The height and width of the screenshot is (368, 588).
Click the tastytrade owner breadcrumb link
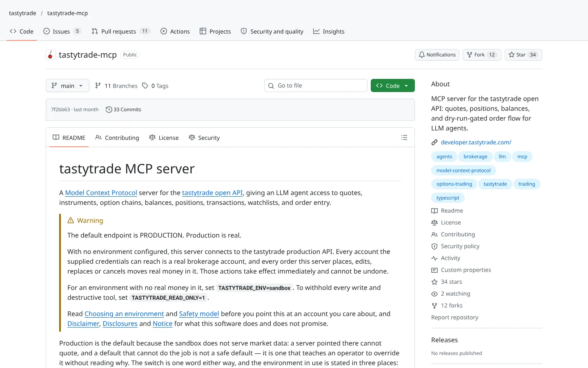[22, 13]
